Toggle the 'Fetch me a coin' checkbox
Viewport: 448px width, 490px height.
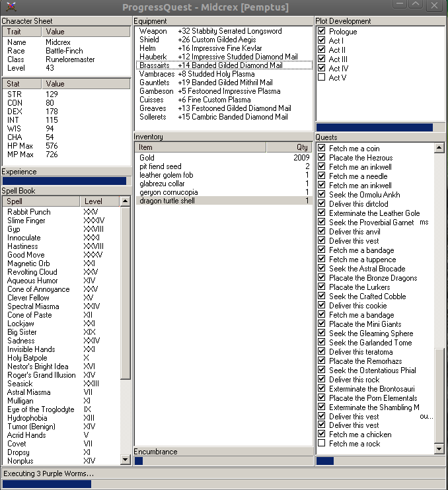[321, 148]
